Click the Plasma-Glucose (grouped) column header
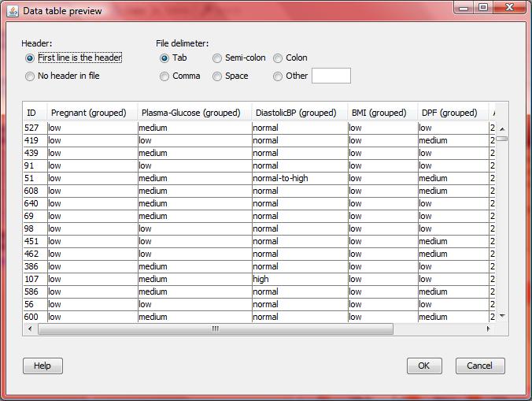Viewport: 532px width, 401px height. pos(194,113)
